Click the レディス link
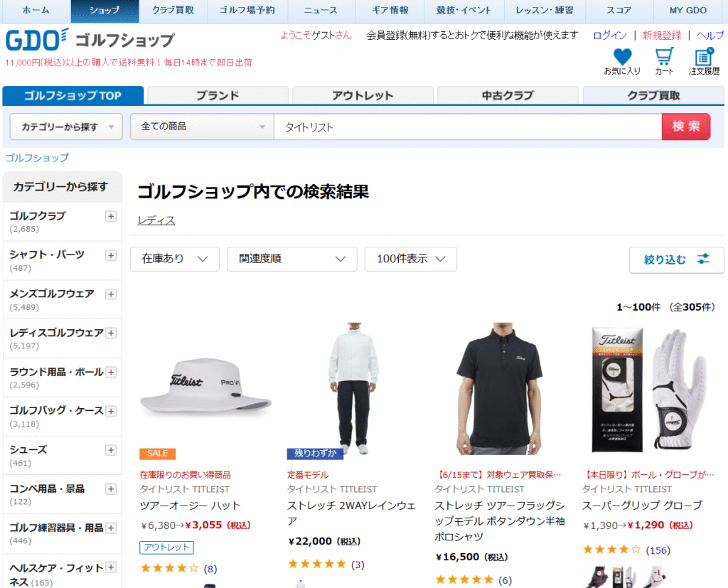The height and width of the screenshot is (588, 728). click(x=156, y=220)
